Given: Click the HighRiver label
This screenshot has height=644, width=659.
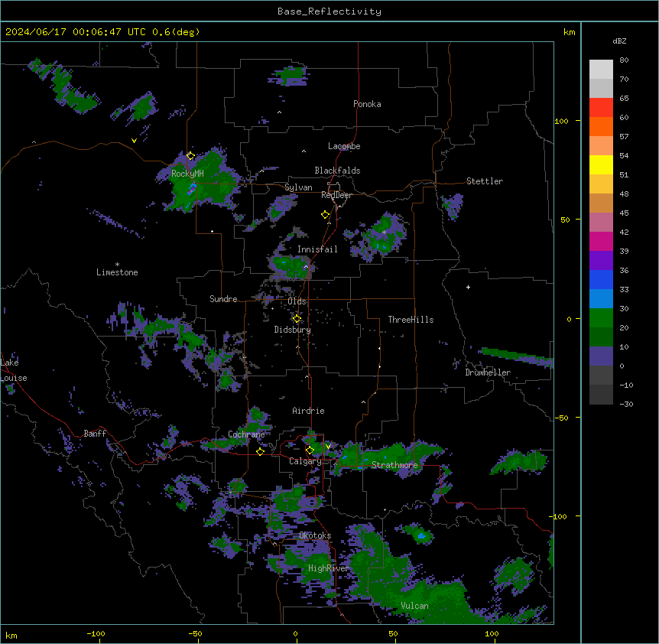Looking at the screenshot, I should coord(329,568).
